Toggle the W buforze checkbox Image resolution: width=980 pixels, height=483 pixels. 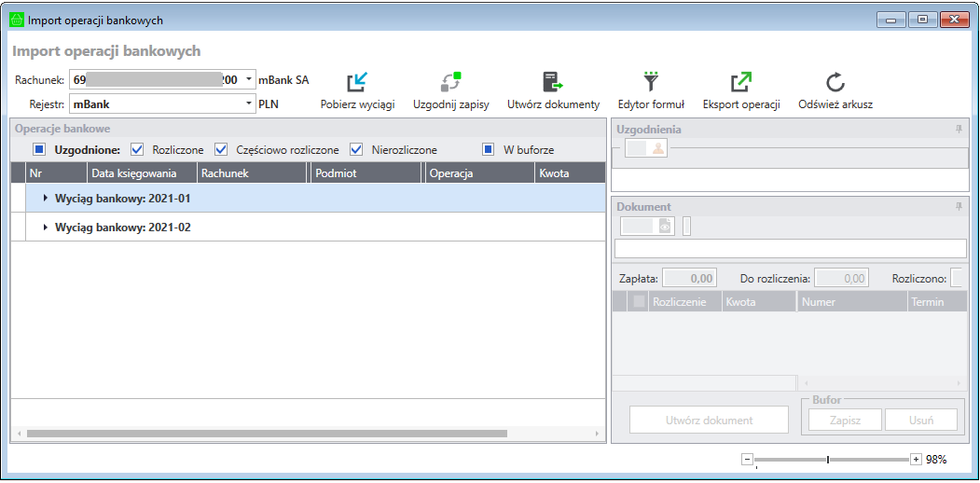489,149
